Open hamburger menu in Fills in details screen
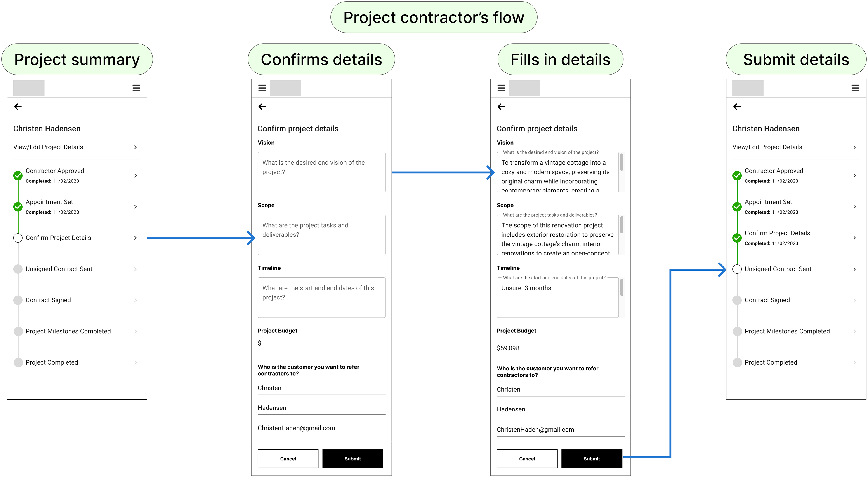Viewport: 868px width, 479px height. [501, 88]
